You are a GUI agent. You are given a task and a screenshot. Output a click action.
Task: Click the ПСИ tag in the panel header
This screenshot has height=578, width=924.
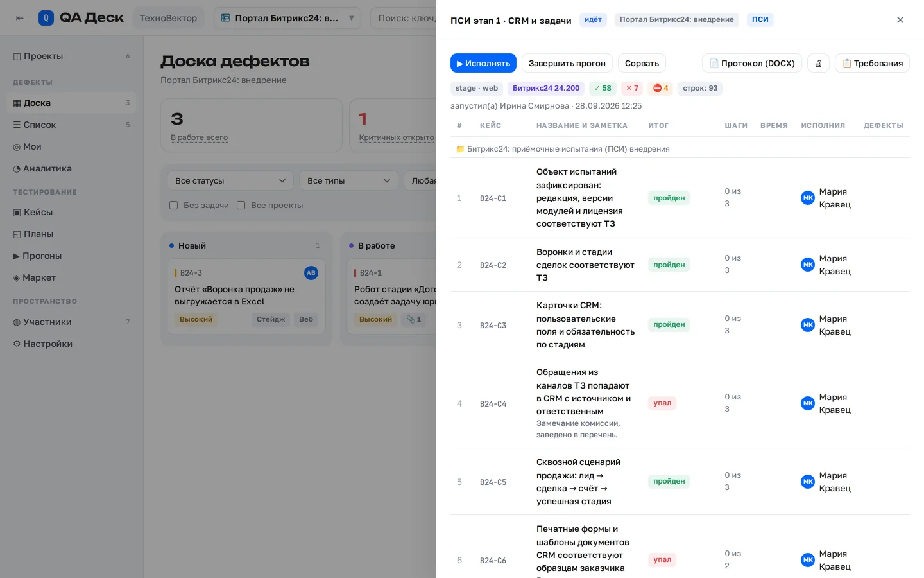[760, 20]
